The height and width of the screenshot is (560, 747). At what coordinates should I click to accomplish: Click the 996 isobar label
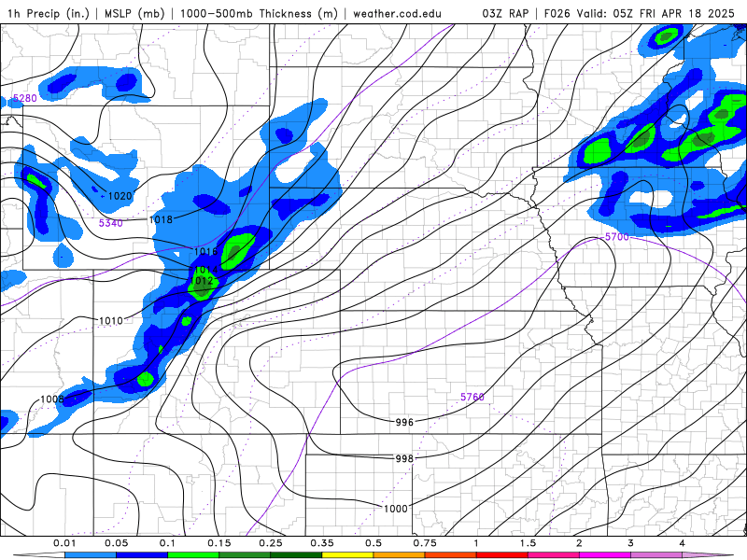point(404,422)
